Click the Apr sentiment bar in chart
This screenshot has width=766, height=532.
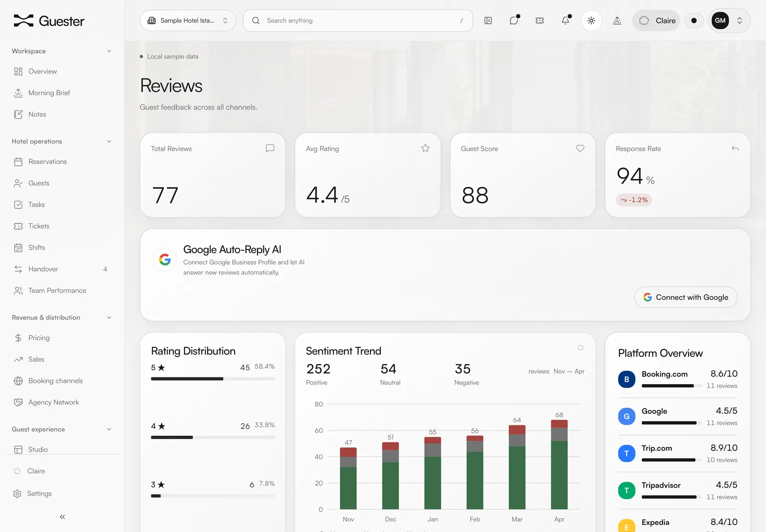point(559,465)
